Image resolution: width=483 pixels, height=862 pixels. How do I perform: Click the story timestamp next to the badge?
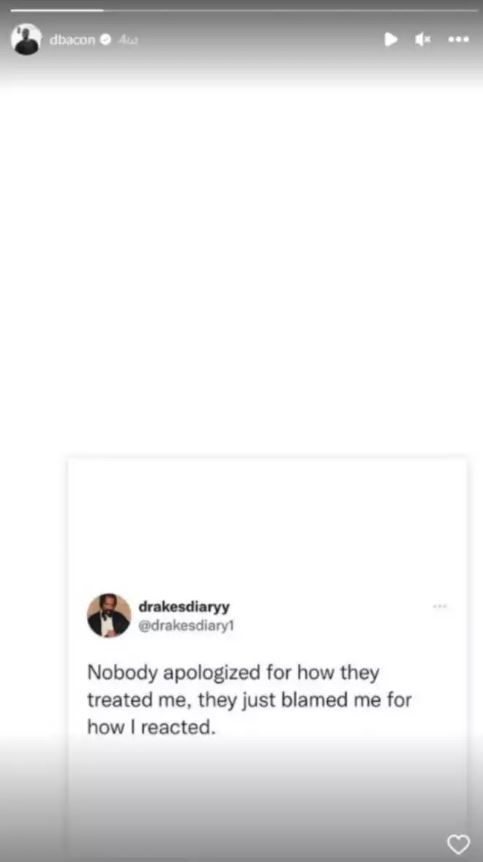point(127,40)
